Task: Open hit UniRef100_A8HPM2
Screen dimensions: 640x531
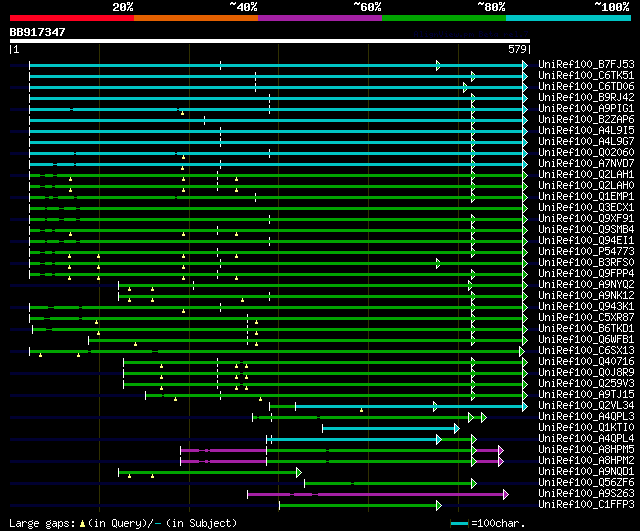Action: (x=586, y=461)
